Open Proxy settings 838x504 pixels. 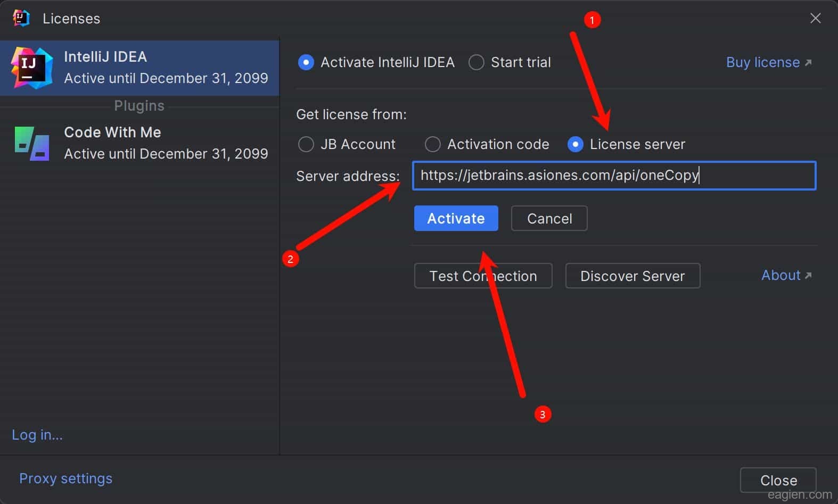(65, 478)
